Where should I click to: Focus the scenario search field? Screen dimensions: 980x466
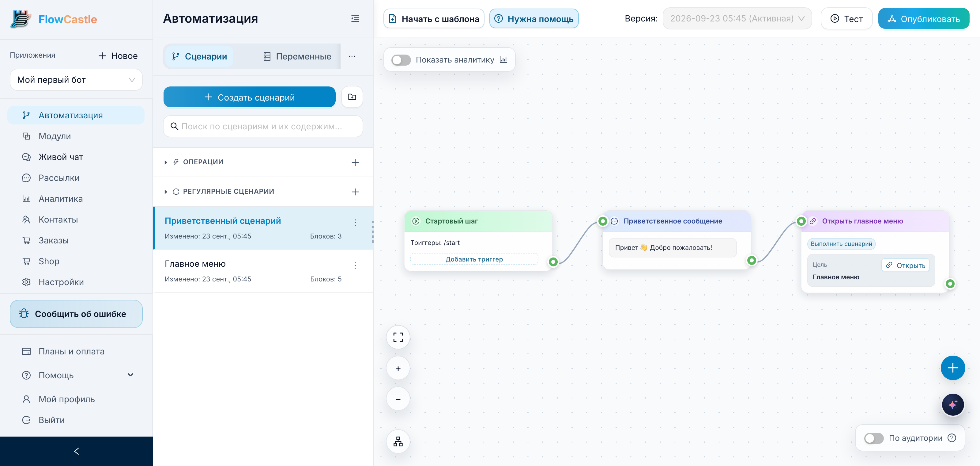263,126
